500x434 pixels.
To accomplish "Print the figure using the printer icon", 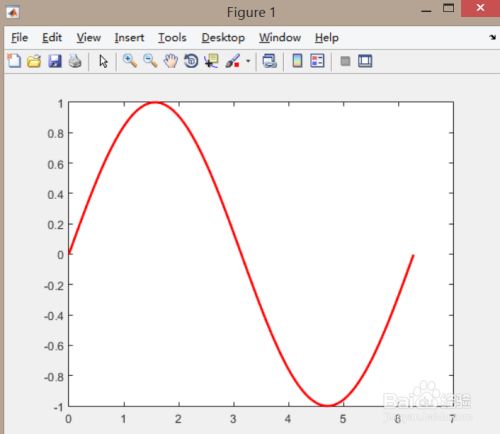I will coord(75,61).
